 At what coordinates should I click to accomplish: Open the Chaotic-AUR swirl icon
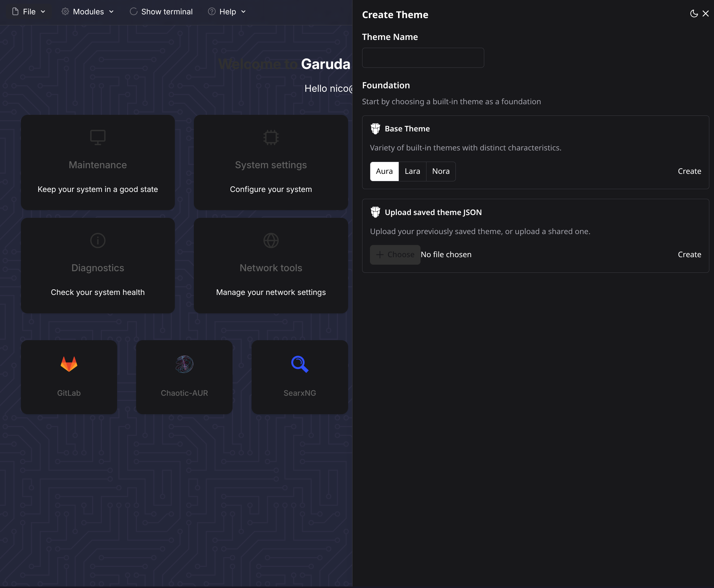point(184,364)
